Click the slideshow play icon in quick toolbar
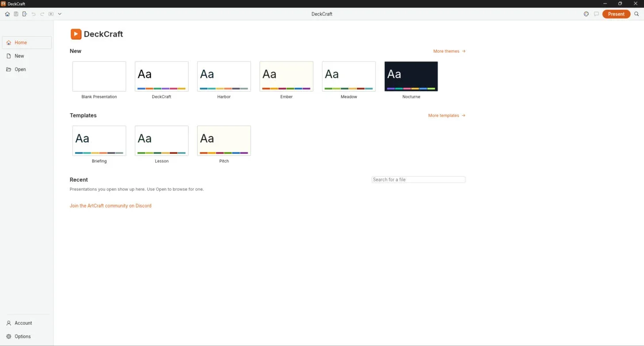The height and width of the screenshot is (346, 644). (51, 14)
